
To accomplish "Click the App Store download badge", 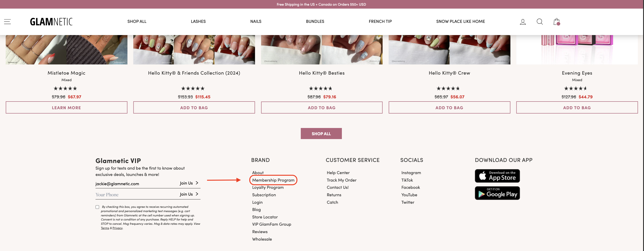I will [497, 176].
